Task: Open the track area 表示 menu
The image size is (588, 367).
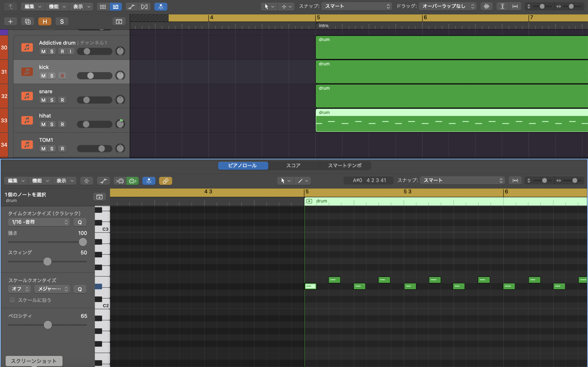Action: (82, 7)
